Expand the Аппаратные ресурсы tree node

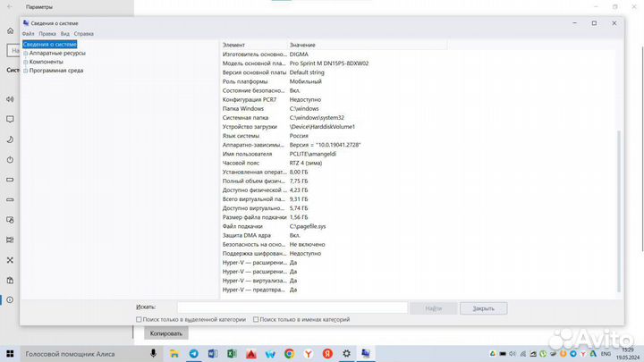[x=25, y=53]
